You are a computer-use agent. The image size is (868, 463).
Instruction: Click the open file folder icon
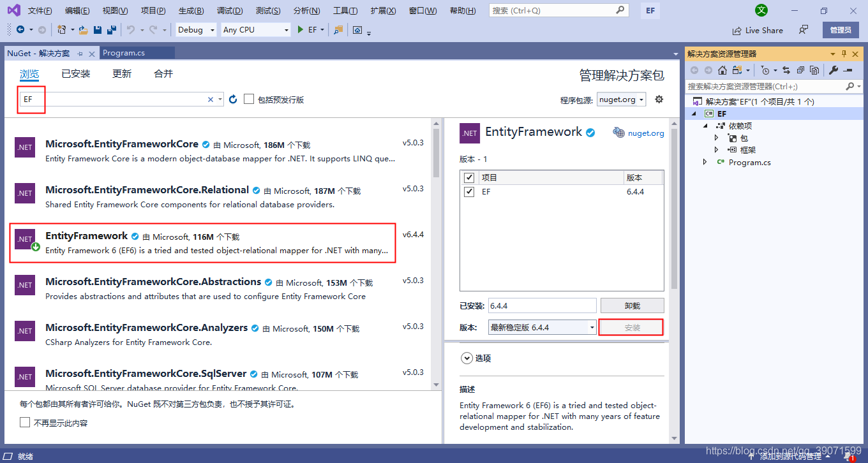84,30
